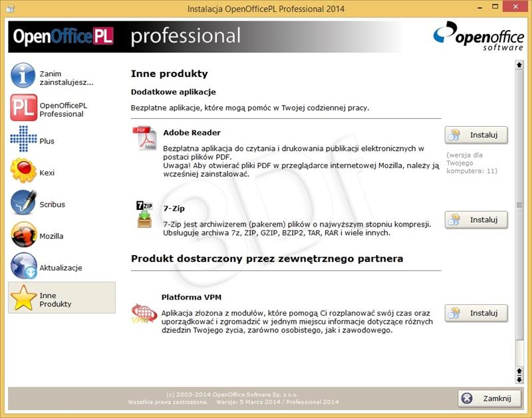Click the 7-Zip heading text
Image resolution: width=532 pixels, height=418 pixels.
(x=174, y=209)
